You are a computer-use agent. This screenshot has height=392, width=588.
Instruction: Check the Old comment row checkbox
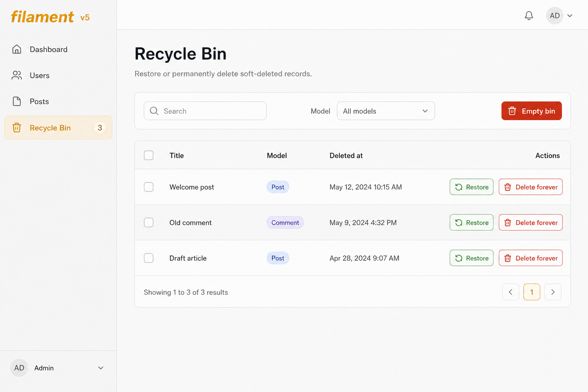(x=149, y=222)
